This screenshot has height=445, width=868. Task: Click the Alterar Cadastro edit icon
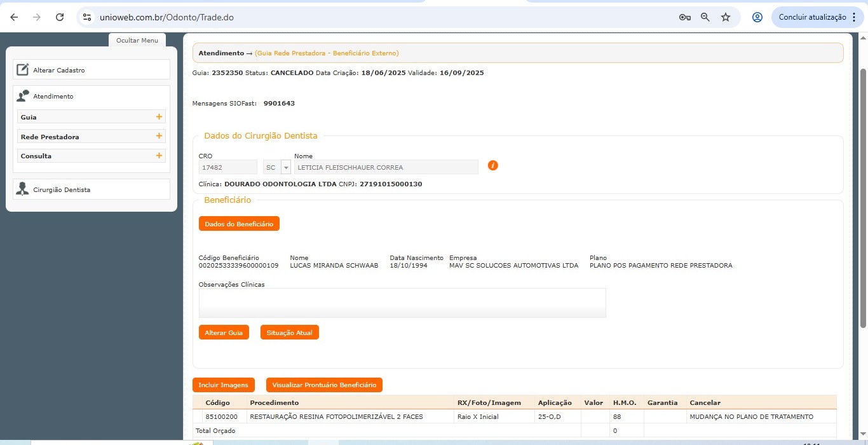[x=23, y=70]
